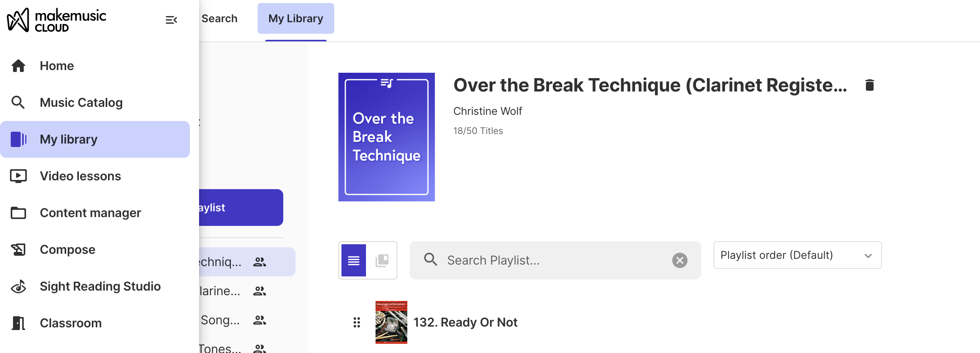This screenshot has height=353, width=980.
Task: Switch to the Search tab
Action: coord(219,18)
